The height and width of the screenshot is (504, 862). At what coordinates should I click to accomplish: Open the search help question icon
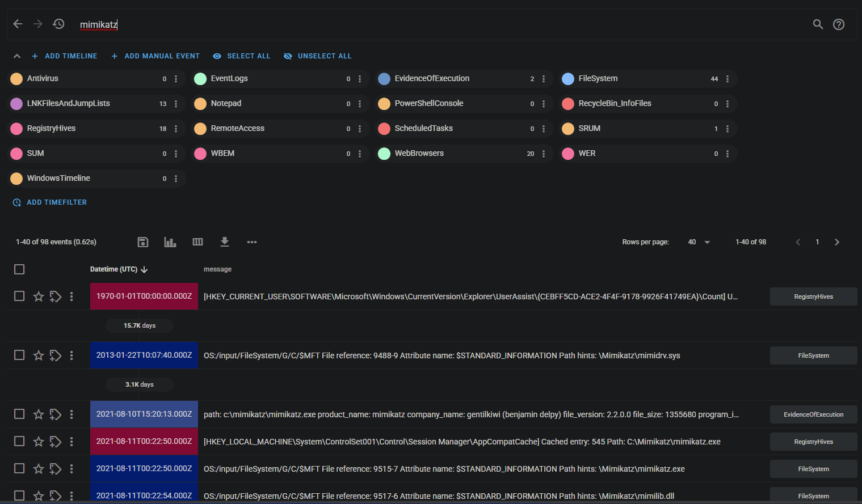tap(839, 24)
